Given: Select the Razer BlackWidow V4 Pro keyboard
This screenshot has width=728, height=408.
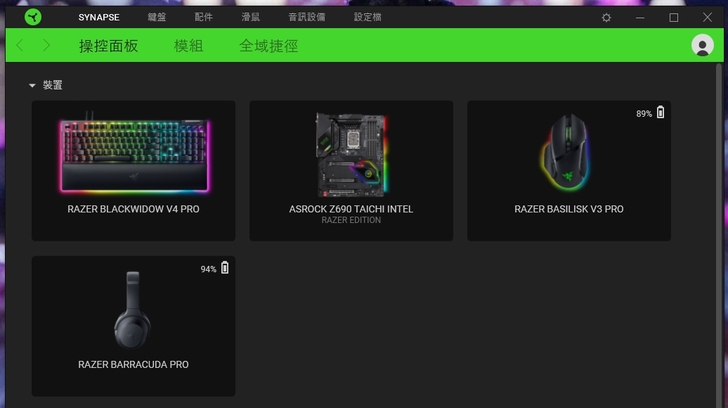Looking at the screenshot, I should pyautogui.click(x=133, y=170).
